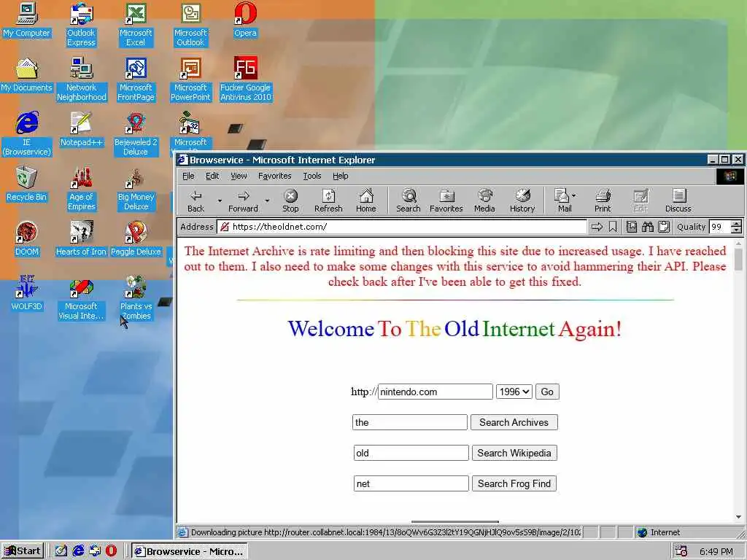Click the Go button next to year
The image size is (747, 560).
coord(547,392)
